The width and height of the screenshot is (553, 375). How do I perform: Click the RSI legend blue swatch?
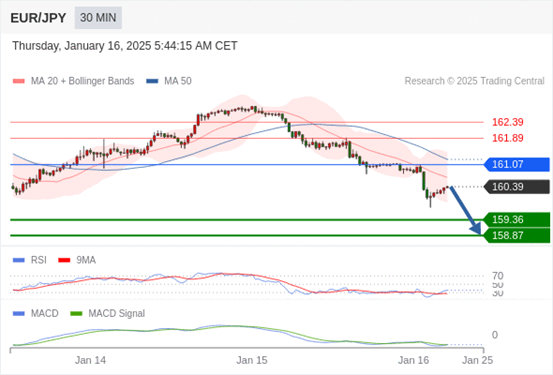tap(19, 260)
